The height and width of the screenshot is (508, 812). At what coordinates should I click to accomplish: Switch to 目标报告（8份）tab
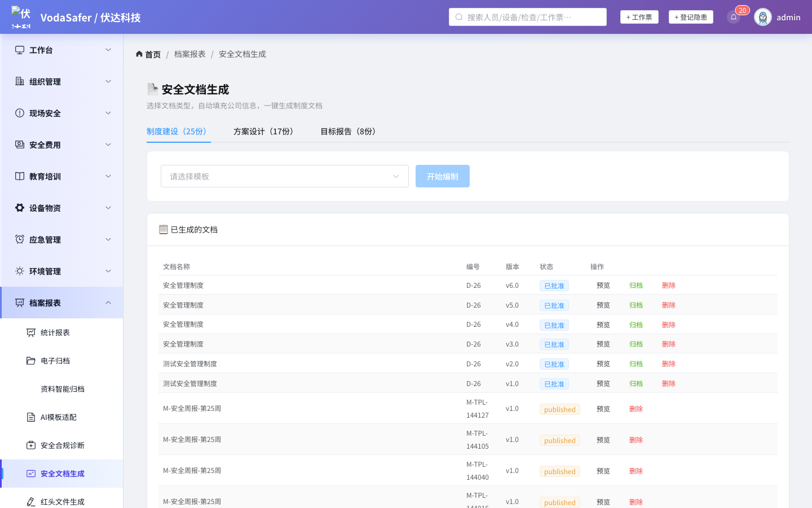(350, 131)
